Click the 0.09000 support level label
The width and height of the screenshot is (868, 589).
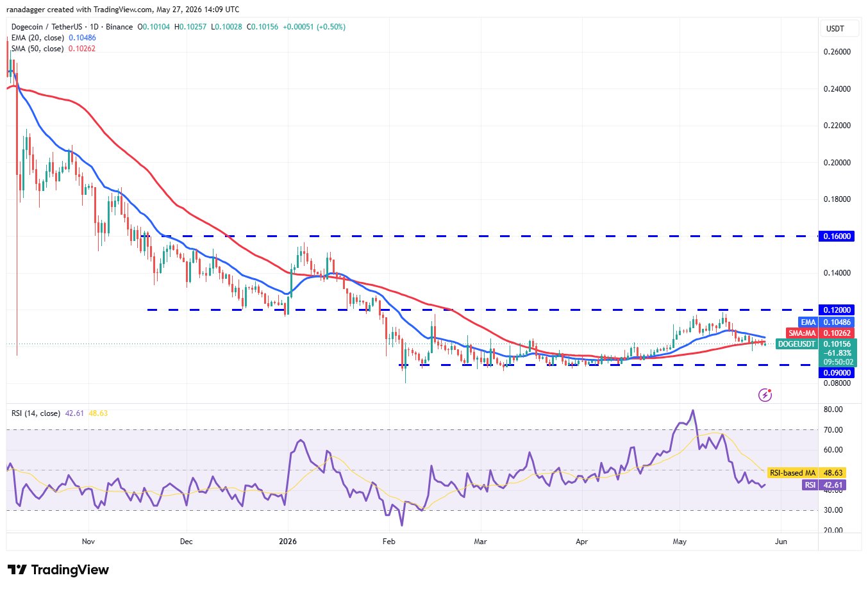point(837,373)
